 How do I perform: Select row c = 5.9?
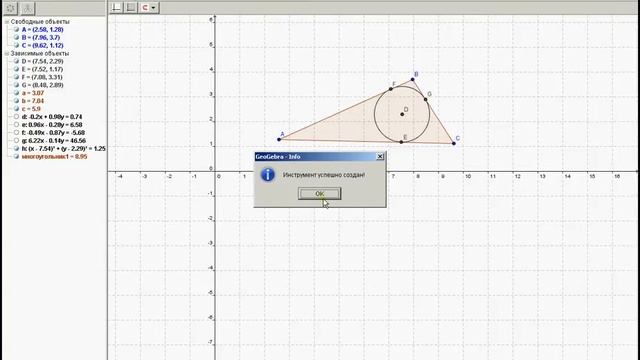point(31,109)
